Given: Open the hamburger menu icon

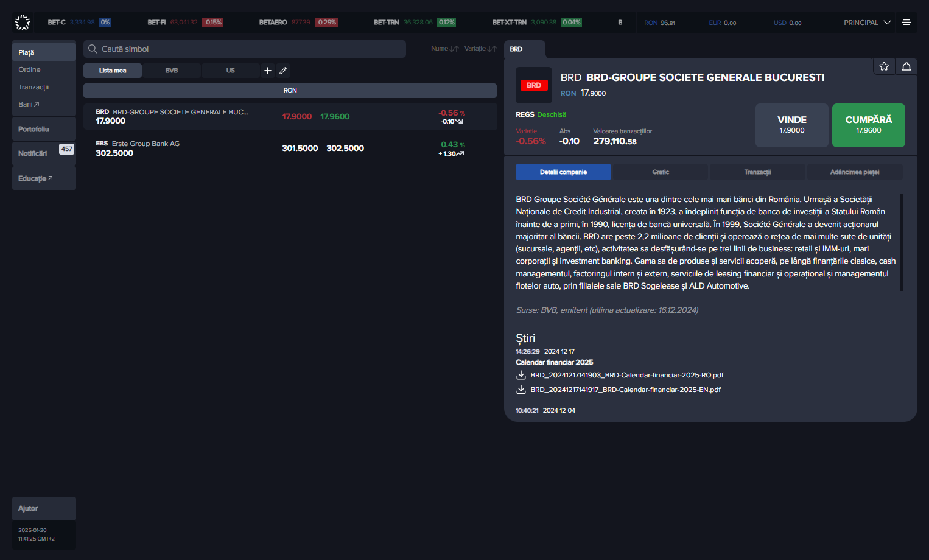Looking at the screenshot, I should click(x=906, y=23).
